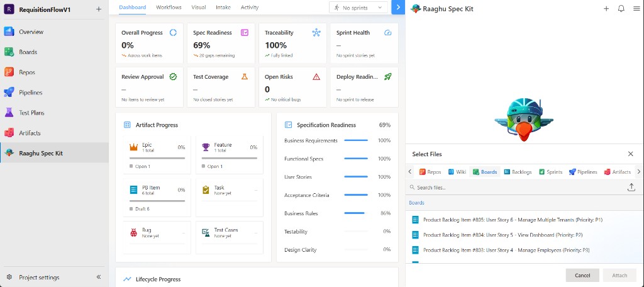Click the Attach button
Viewport: 644px width, 287px height.
(x=619, y=275)
